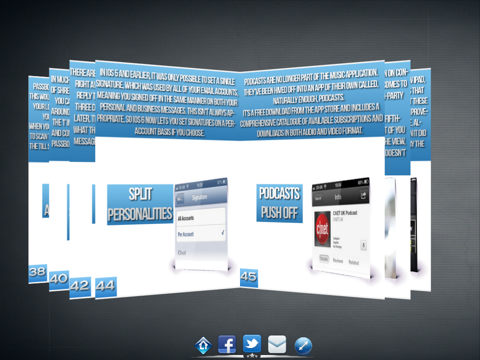The image size is (480, 360).
Task: Open the Signature settings screenshot thumbnail
Action: click(x=201, y=224)
